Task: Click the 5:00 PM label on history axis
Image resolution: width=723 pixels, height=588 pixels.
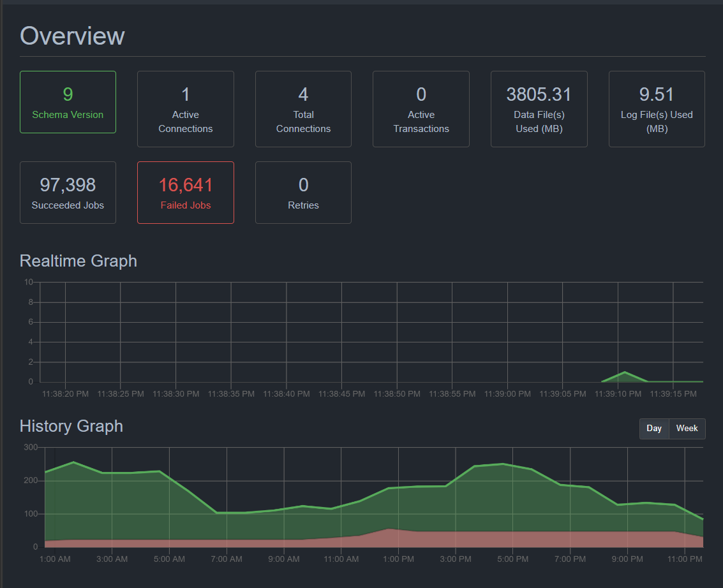Action: pyautogui.click(x=513, y=559)
